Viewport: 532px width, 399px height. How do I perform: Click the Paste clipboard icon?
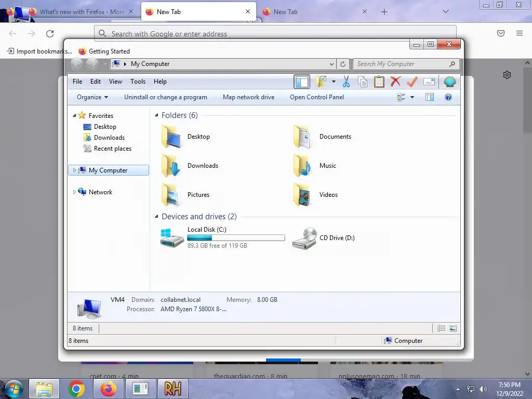pyautogui.click(x=379, y=82)
